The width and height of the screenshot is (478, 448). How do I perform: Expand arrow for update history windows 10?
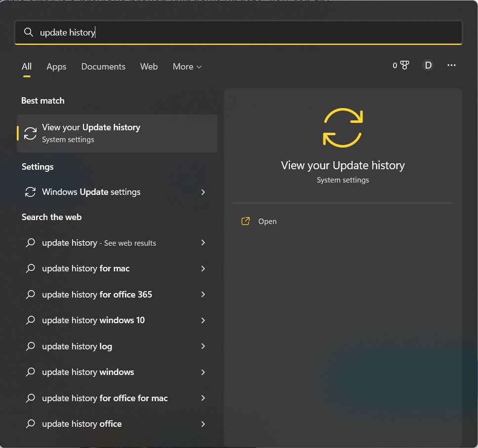[203, 320]
